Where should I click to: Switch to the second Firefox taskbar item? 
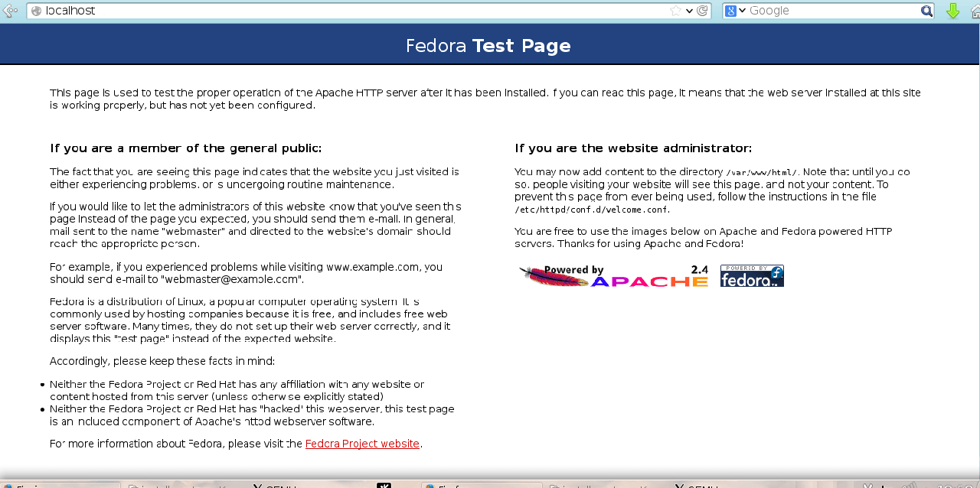coord(481,485)
